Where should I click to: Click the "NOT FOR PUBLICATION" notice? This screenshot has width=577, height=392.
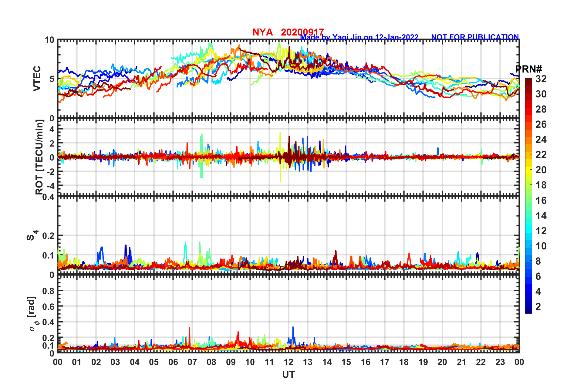[x=475, y=37]
